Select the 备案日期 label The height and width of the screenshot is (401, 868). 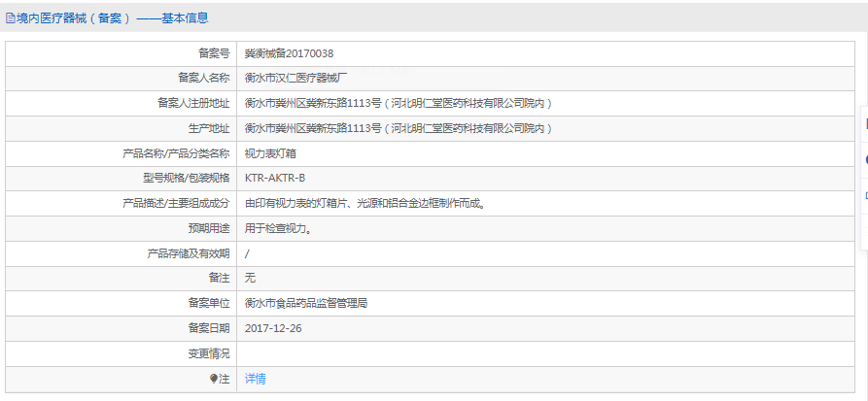pyautogui.click(x=209, y=328)
